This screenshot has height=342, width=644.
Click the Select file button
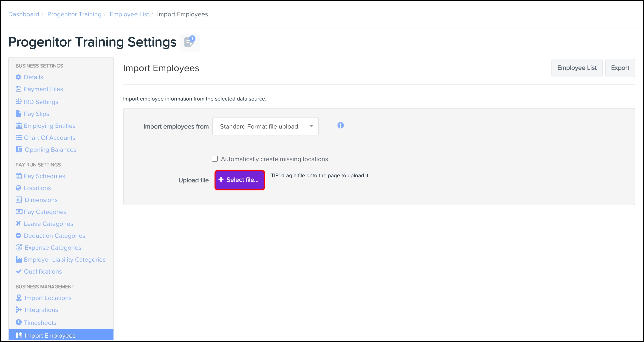click(239, 180)
